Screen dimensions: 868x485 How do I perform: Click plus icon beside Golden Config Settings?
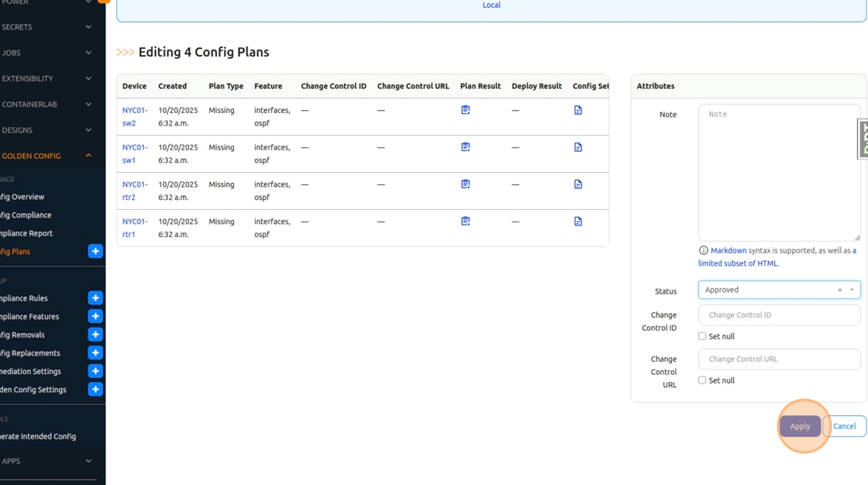click(x=95, y=390)
